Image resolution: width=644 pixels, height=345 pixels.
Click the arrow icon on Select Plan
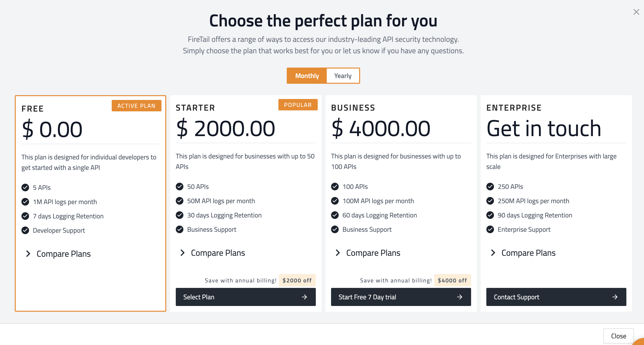[x=304, y=297]
